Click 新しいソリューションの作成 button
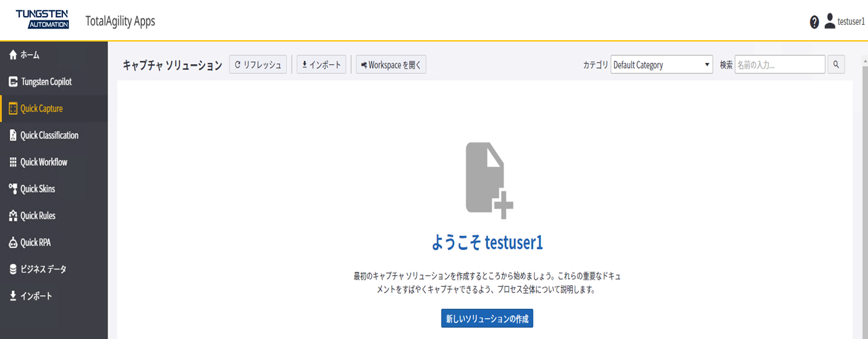 (487, 319)
